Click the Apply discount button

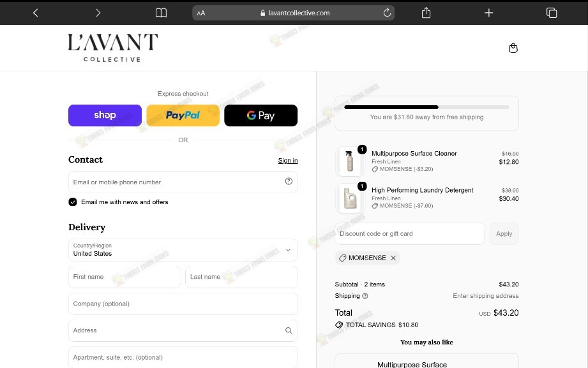pyautogui.click(x=504, y=233)
